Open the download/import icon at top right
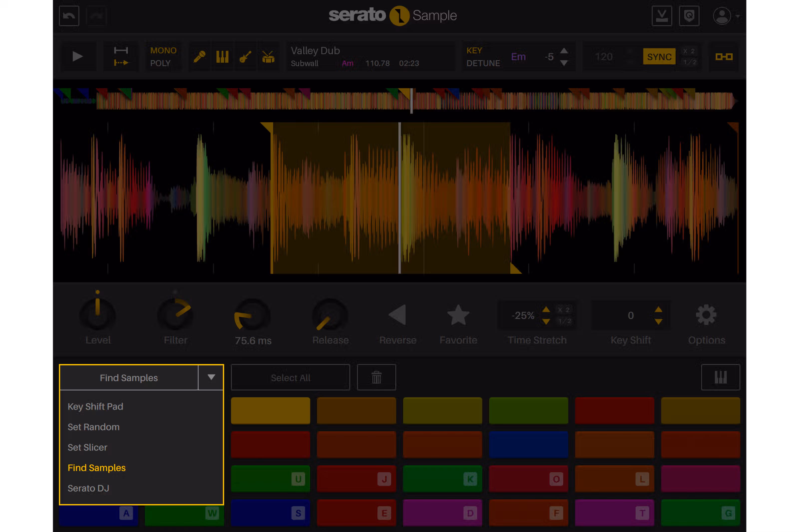Screen dimensions: 799x532 [661, 16]
